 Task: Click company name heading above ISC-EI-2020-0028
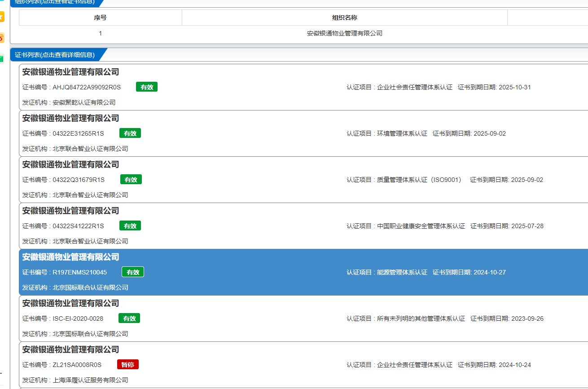click(71, 303)
